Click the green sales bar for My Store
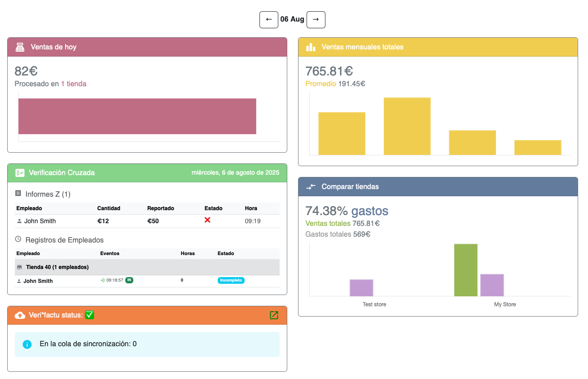 (x=465, y=270)
